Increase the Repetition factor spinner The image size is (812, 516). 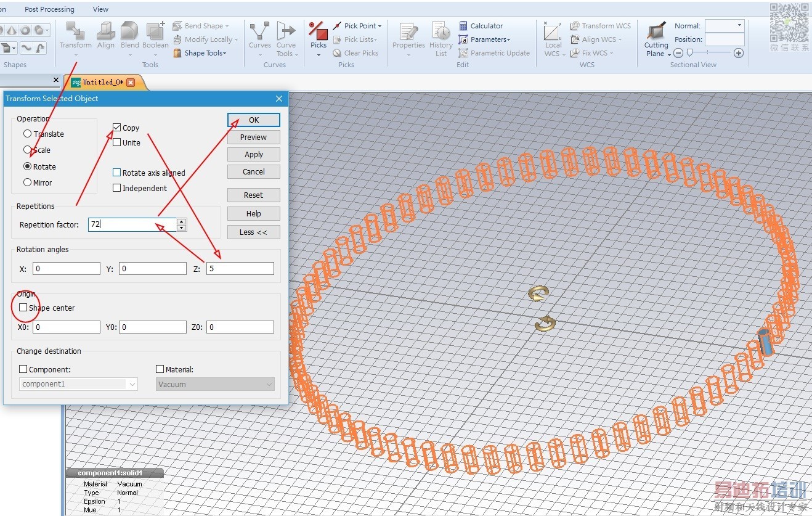tap(181, 221)
